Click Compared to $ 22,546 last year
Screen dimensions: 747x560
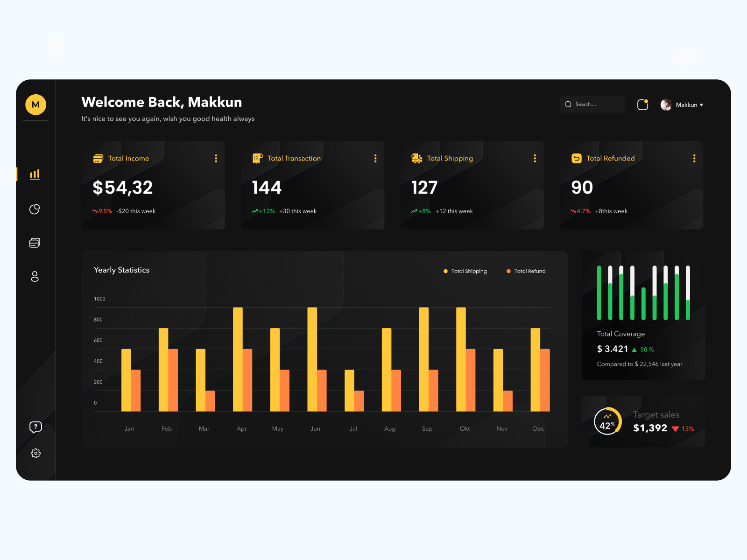pos(640,364)
